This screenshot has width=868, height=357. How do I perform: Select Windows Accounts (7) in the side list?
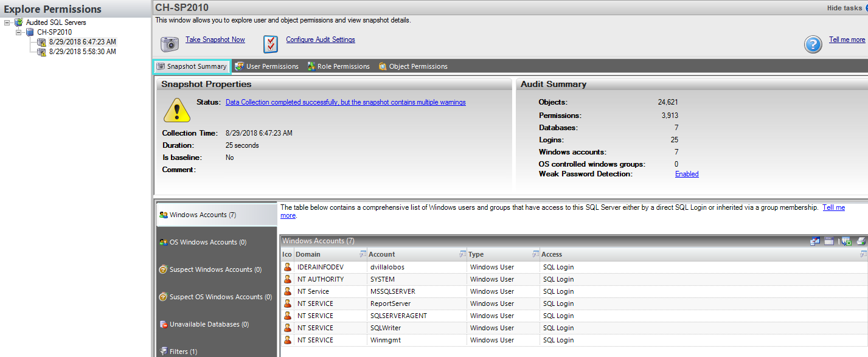[x=217, y=215]
